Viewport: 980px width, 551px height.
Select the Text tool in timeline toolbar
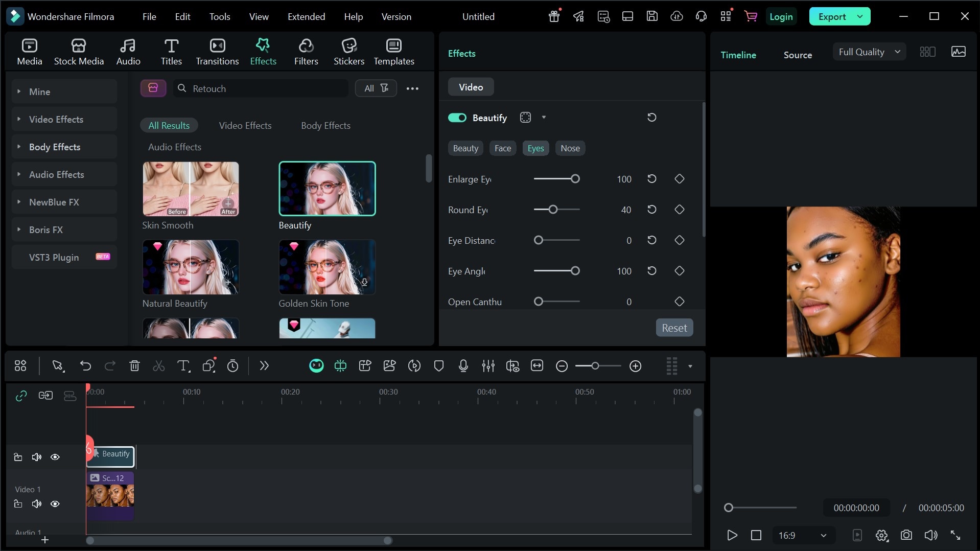click(x=183, y=366)
